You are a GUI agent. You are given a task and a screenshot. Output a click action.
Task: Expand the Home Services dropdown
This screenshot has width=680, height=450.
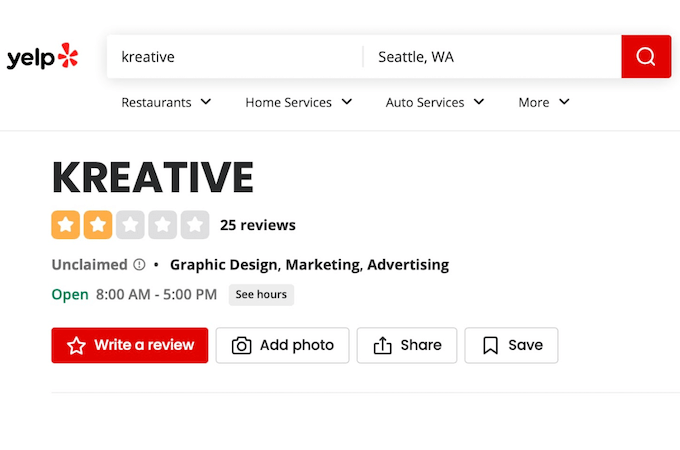point(299,102)
